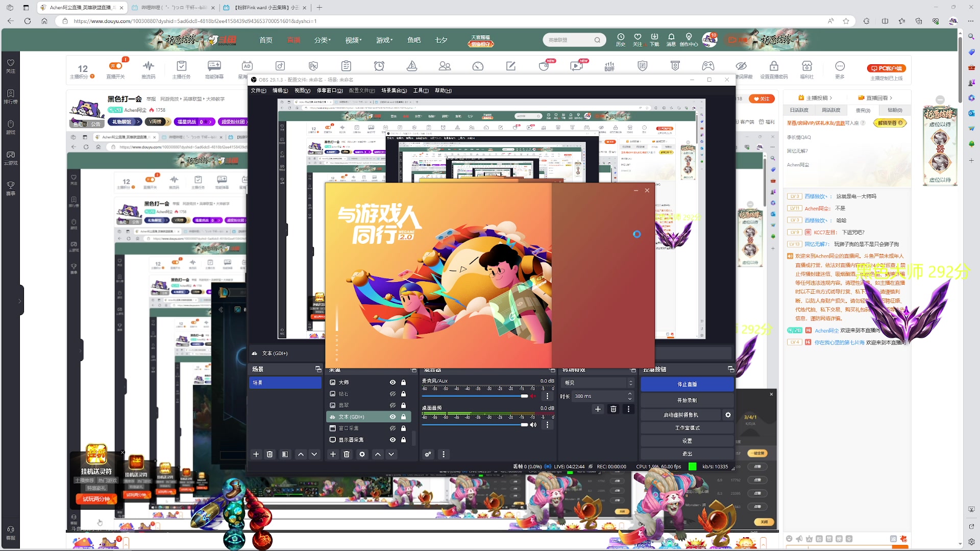Screen dimensions: 980x551
Task: Show the 翡翠 source with eye icon
Action: click(393, 405)
